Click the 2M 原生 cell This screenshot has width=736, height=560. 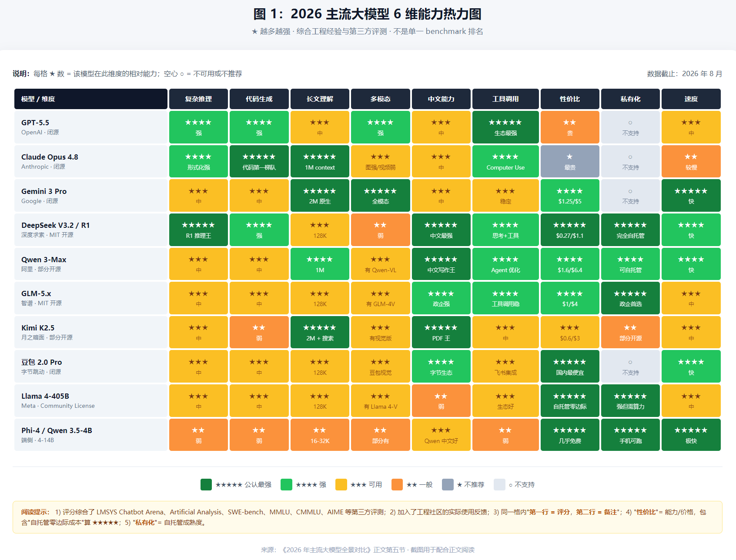coord(320,196)
